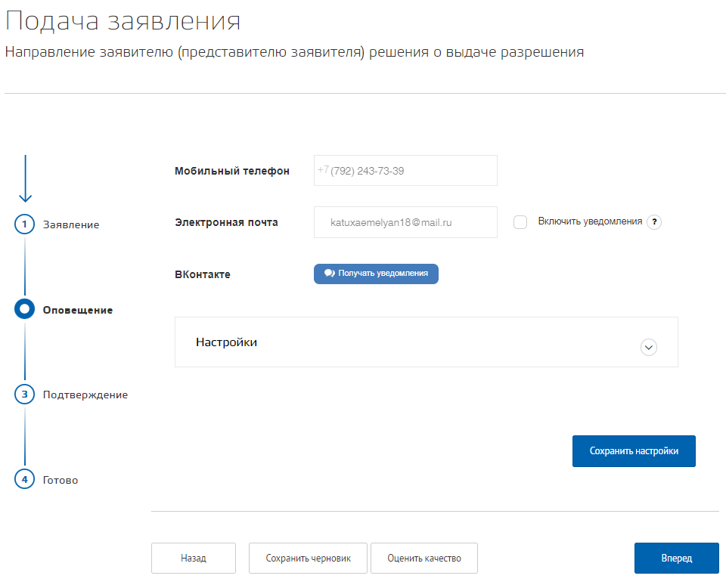
Task: Click Сохранить черновик button
Action: 308,559
